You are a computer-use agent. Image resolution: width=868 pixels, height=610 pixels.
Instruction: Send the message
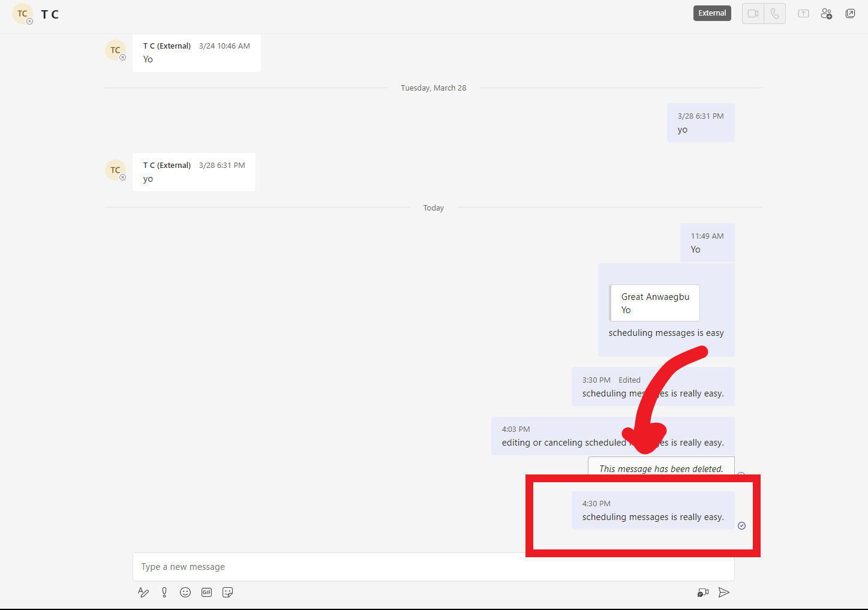click(724, 592)
